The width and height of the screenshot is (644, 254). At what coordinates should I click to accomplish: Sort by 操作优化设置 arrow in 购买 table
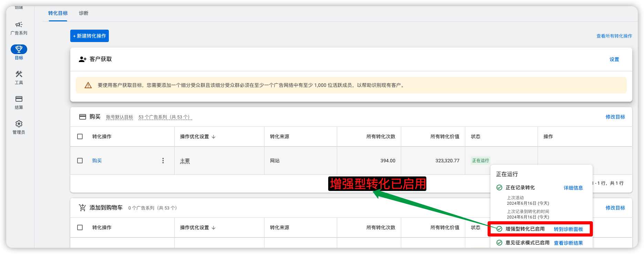pyautogui.click(x=214, y=137)
